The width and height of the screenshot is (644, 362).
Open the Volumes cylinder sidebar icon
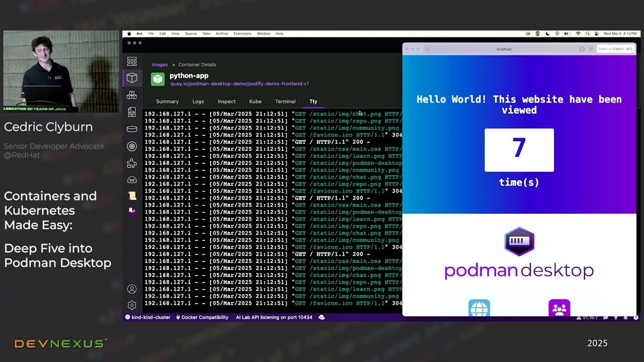pos(132,129)
